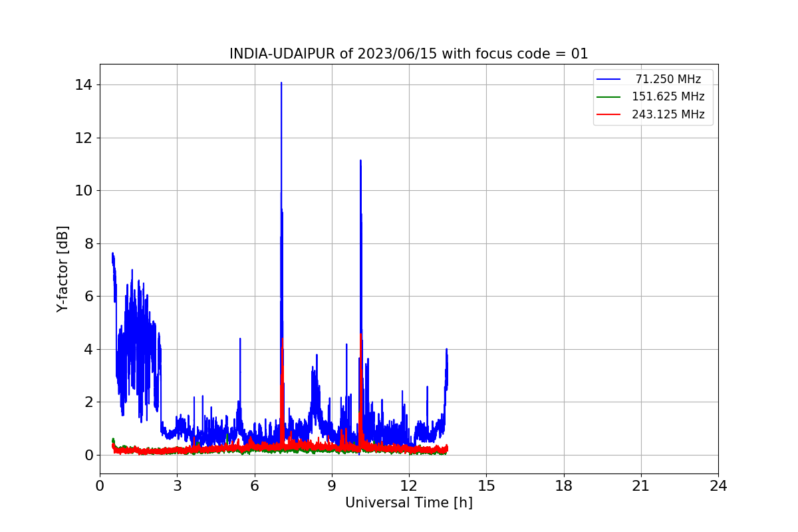Click the red line sample in legend

[608, 114]
